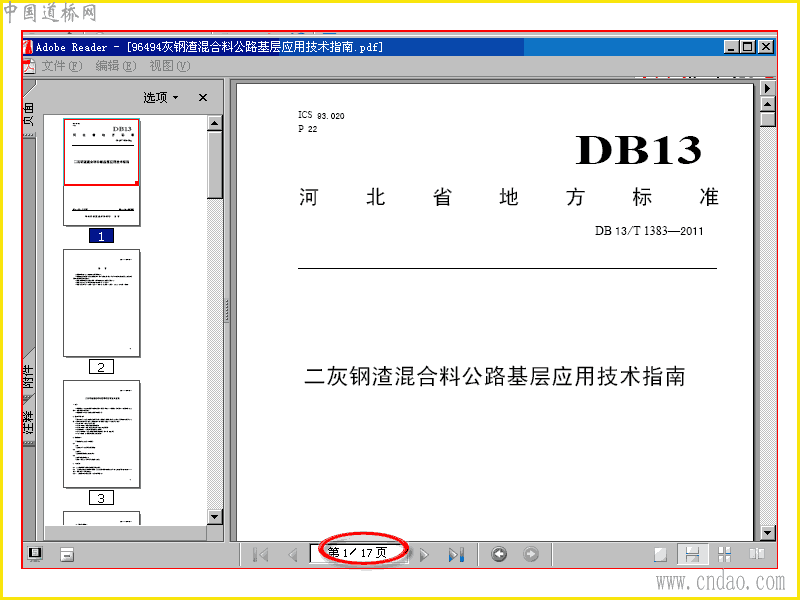The height and width of the screenshot is (600, 800).
Task: Open the 文件(F) menu
Action: [61, 66]
